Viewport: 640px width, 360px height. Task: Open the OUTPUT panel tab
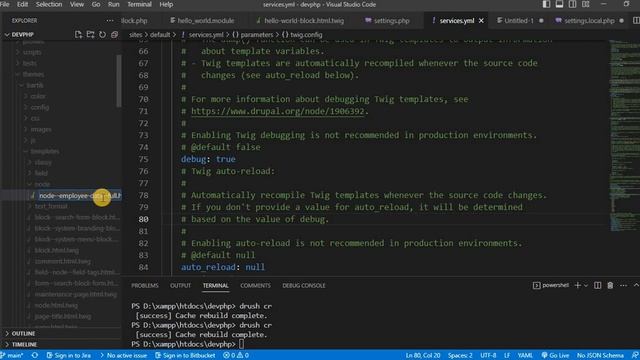(180, 285)
